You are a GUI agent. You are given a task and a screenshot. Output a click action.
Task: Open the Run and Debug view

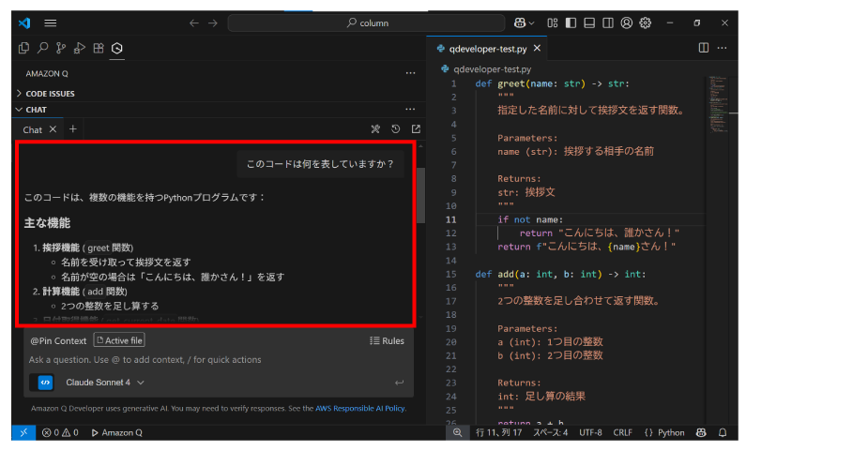80,48
